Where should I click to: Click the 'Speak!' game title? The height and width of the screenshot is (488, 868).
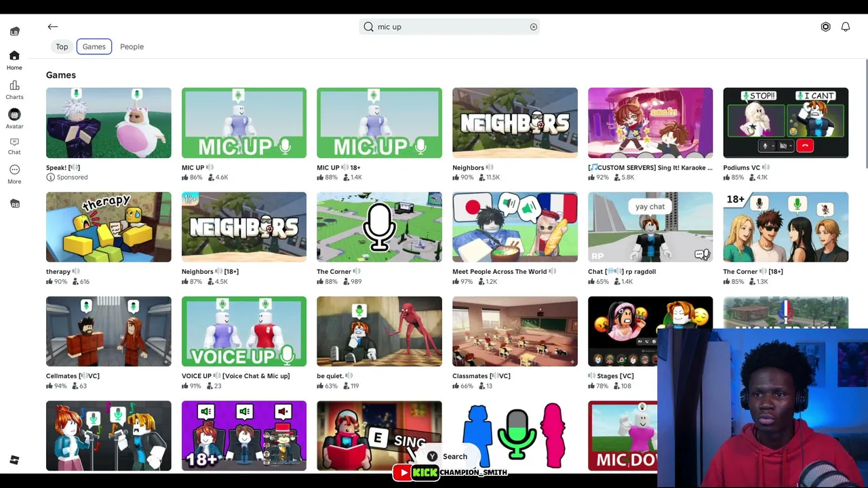(x=63, y=167)
